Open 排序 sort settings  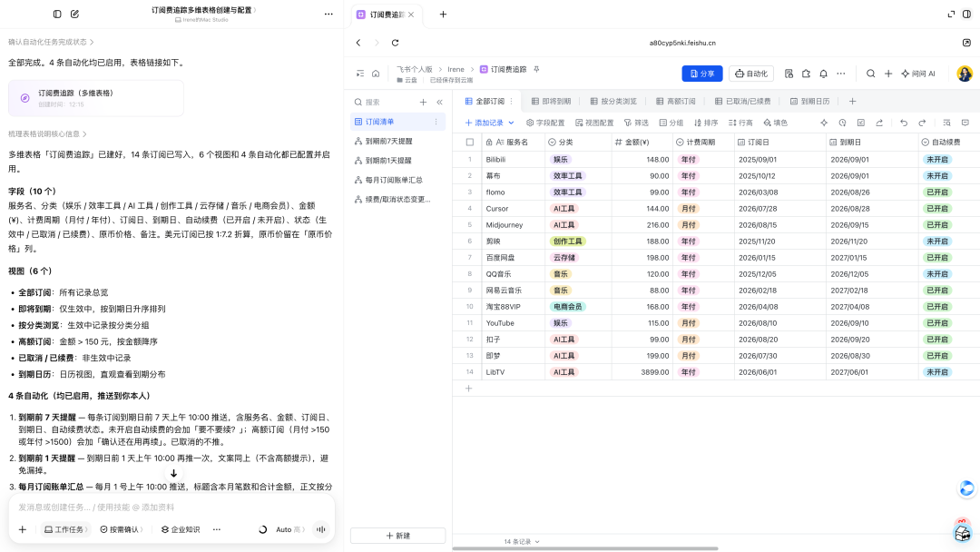[706, 123]
